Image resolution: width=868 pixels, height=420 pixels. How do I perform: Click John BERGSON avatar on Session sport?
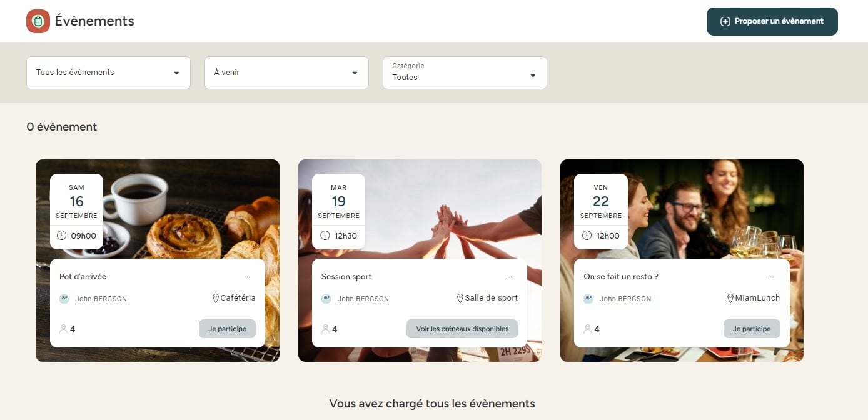(326, 299)
